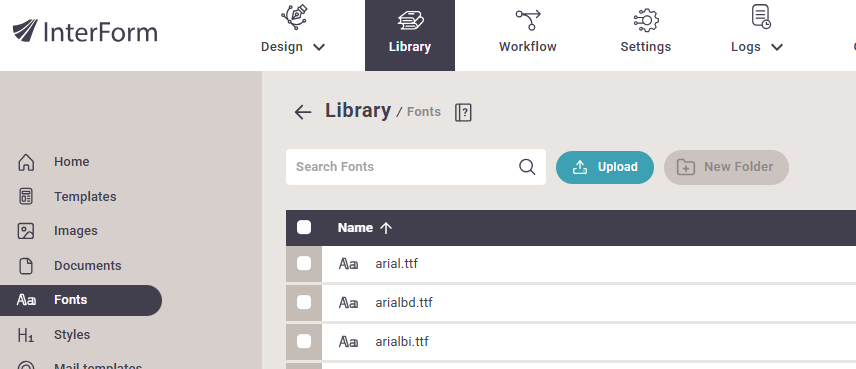Image resolution: width=856 pixels, height=369 pixels.
Task: Click the Design pen-tool icon
Action: (x=294, y=17)
